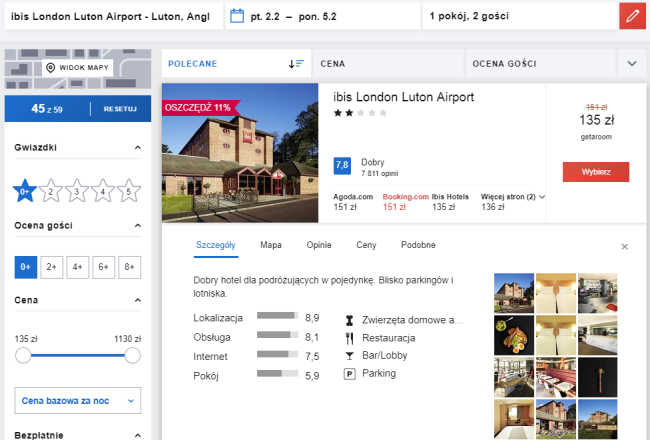Click the dates field pt. 2.2 – pon. 5.2
Viewport: 650px width, 440px height.
[323, 16]
